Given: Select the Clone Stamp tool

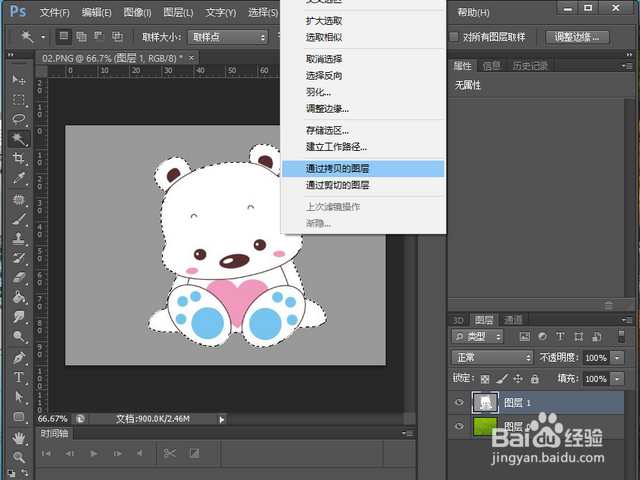Looking at the screenshot, I should (x=19, y=239).
